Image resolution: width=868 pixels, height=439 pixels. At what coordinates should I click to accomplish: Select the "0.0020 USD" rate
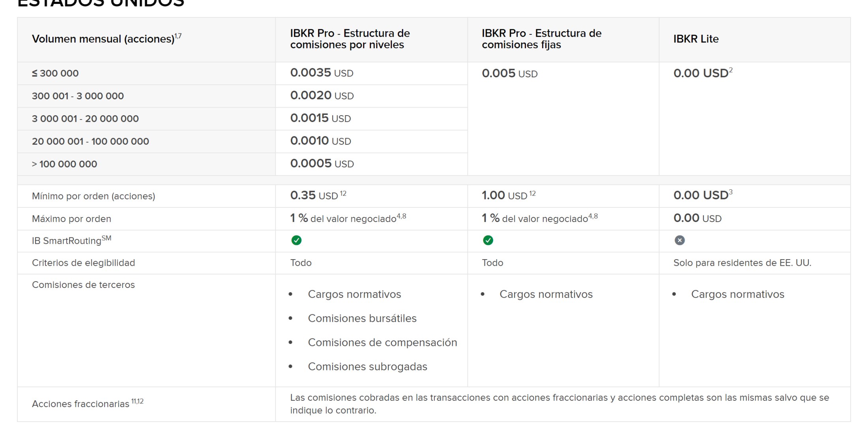click(322, 95)
